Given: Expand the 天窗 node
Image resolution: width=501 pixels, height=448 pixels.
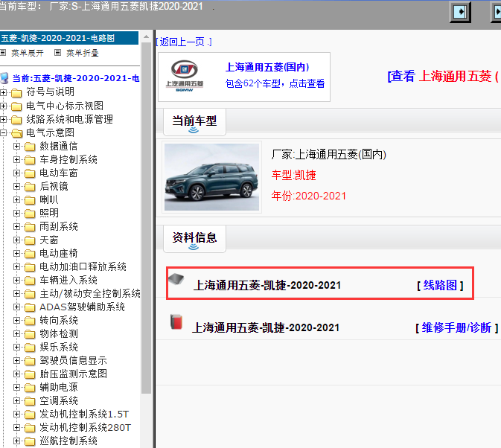Looking at the screenshot, I should click(x=16, y=240).
